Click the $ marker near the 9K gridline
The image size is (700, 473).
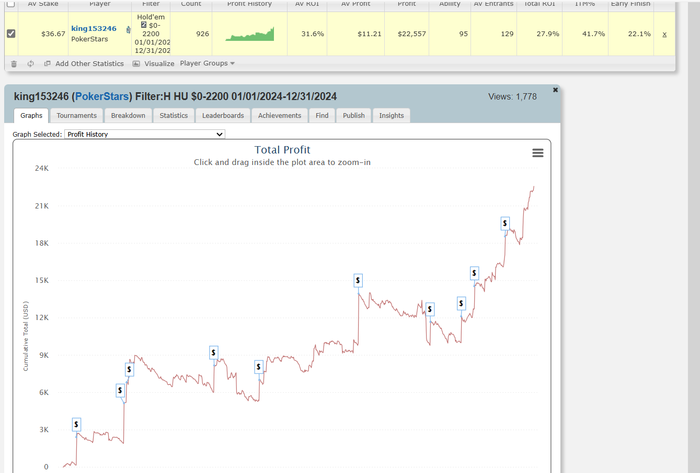click(214, 353)
